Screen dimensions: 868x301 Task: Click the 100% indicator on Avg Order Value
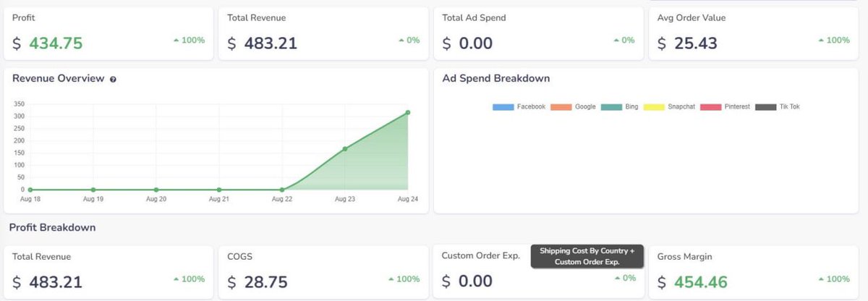(833, 41)
